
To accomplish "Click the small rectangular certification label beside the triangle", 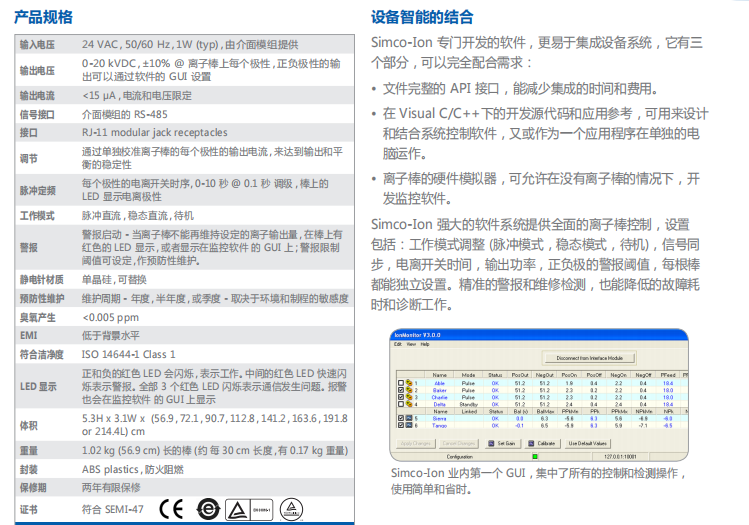I will point(261,510).
